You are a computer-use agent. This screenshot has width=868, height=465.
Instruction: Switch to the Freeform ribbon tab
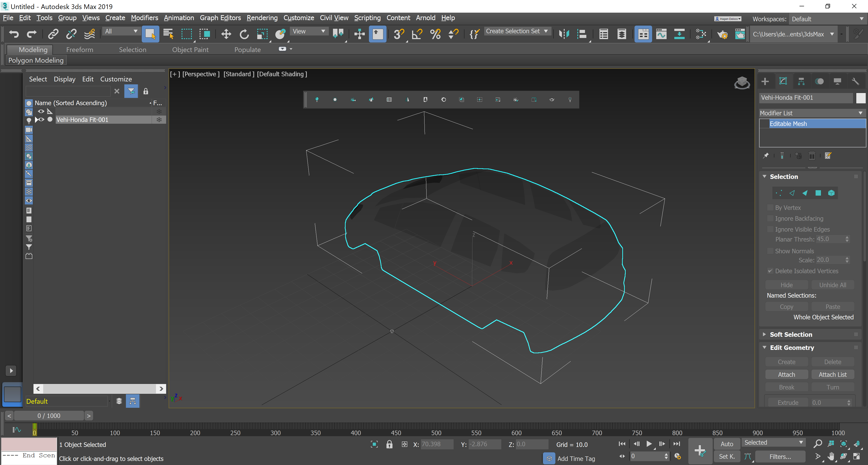[80, 49]
